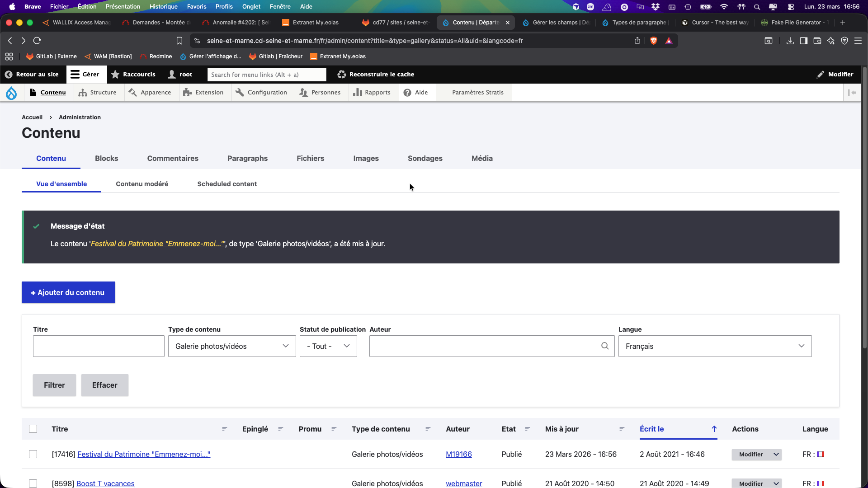
Task: Click the toolbar orientation toggle icon
Action: (x=852, y=93)
